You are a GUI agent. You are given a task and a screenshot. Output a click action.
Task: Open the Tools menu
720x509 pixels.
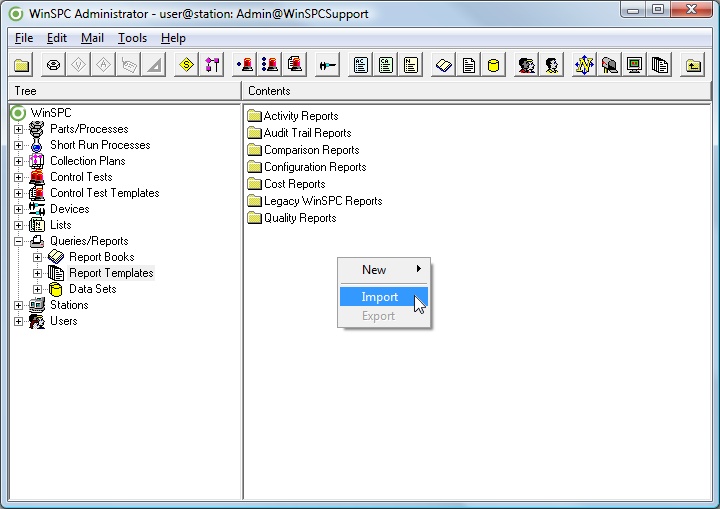(x=132, y=38)
